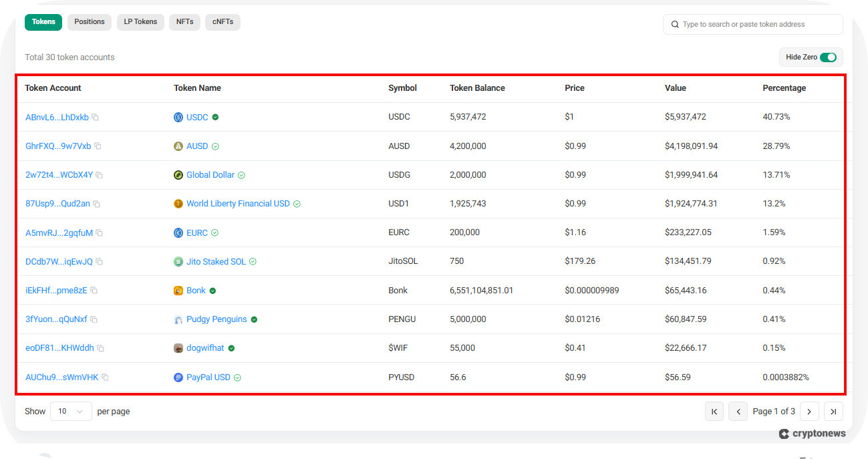Open the Positions tab
This screenshot has height=459, width=868.
point(89,22)
